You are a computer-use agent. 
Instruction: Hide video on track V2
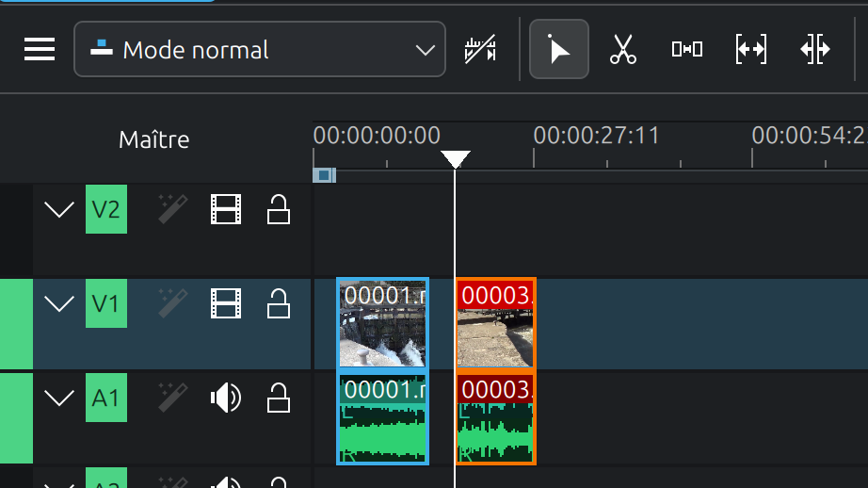coord(225,209)
